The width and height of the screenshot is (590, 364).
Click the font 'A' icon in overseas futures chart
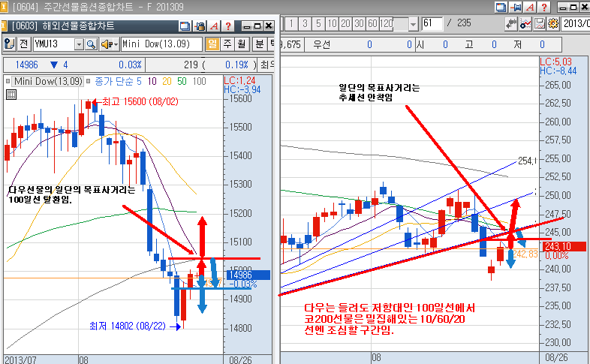click(x=214, y=26)
